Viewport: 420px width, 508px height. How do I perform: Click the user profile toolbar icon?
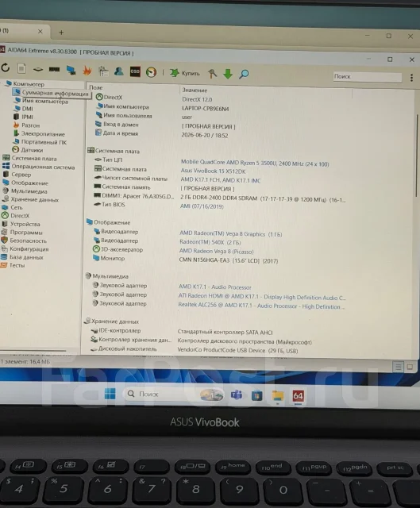coord(118,71)
